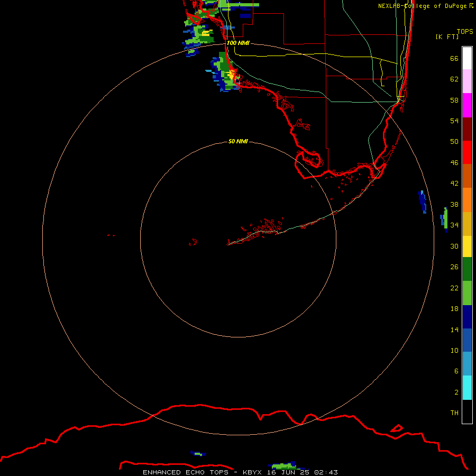Click the dark red (maroon) legend swatch
The image size is (476, 476).
(467, 129)
